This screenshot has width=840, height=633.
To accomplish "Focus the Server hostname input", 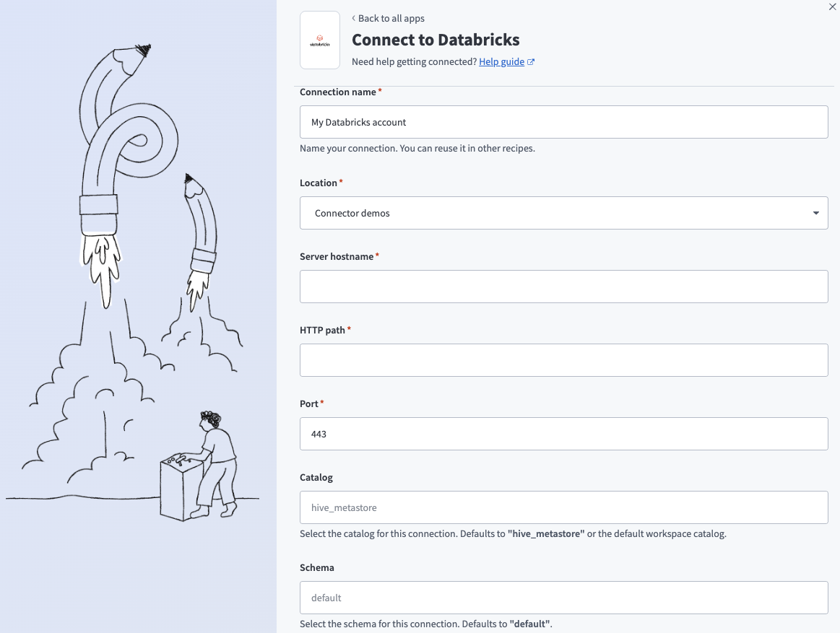I will (563, 286).
